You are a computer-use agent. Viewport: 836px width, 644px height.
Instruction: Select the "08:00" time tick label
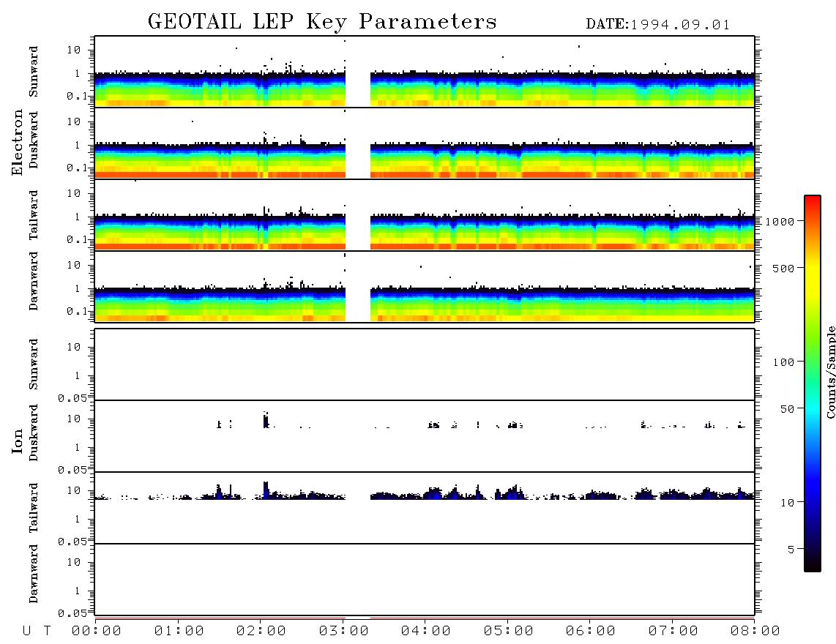(x=755, y=631)
